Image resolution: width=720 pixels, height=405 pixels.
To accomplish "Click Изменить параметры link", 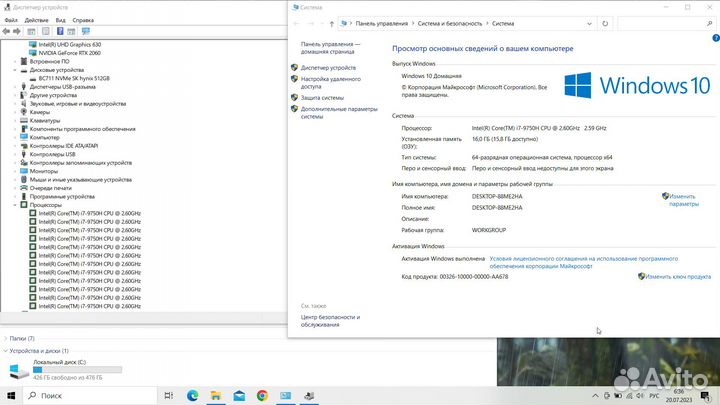I will click(x=683, y=200).
